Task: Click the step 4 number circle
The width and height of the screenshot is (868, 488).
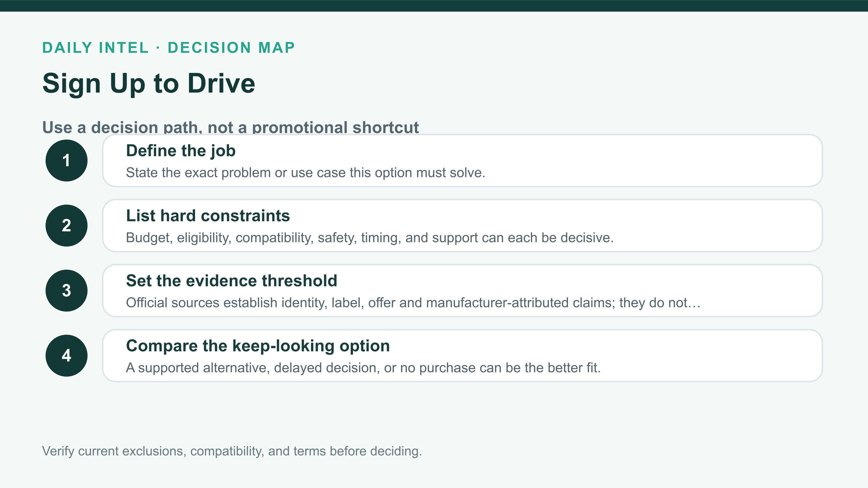Action: pyautogui.click(x=66, y=355)
